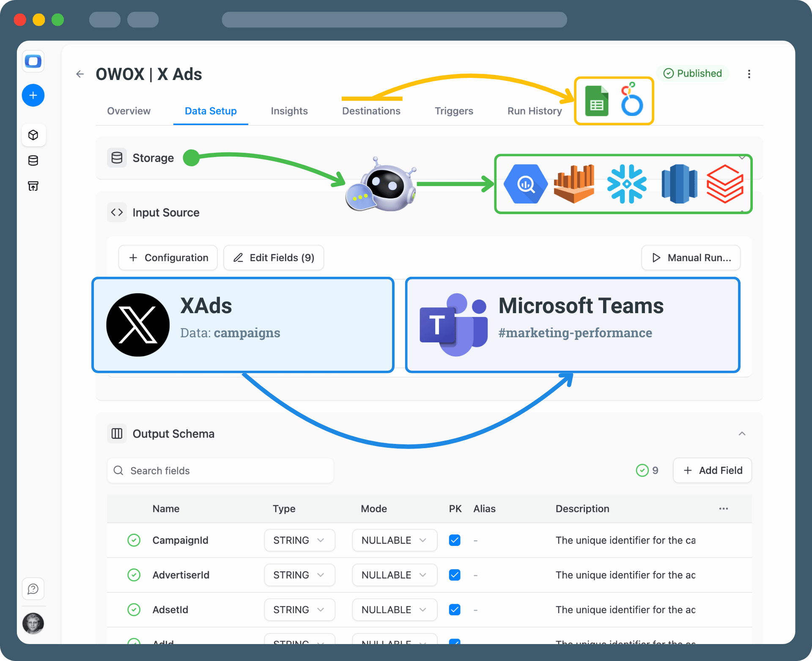Toggle the PK checkbox for AdsetId
812x661 pixels.
click(455, 610)
